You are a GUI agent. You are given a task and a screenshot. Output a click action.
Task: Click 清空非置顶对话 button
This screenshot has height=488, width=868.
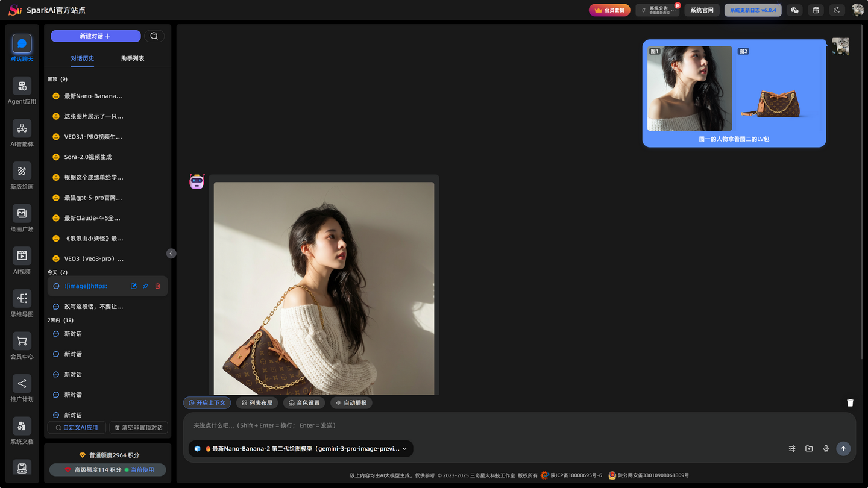[139, 427]
